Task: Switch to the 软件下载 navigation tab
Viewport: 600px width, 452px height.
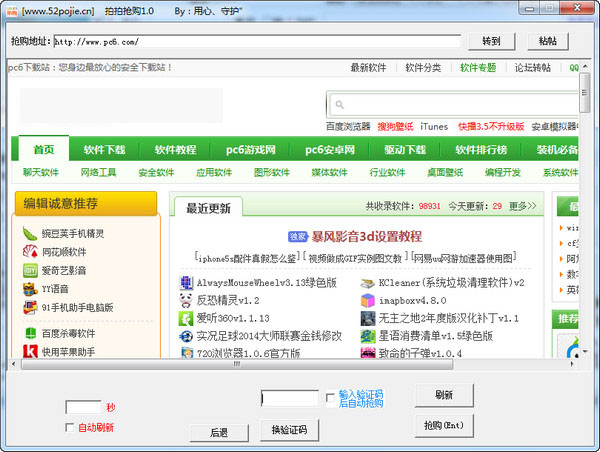Action: (x=105, y=150)
